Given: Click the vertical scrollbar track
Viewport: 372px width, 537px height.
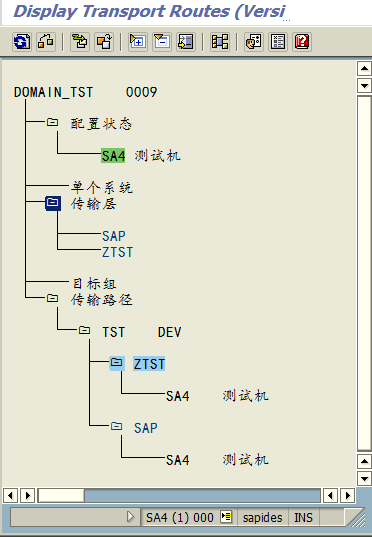Looking at the screenshot, I should coord(364,273).
